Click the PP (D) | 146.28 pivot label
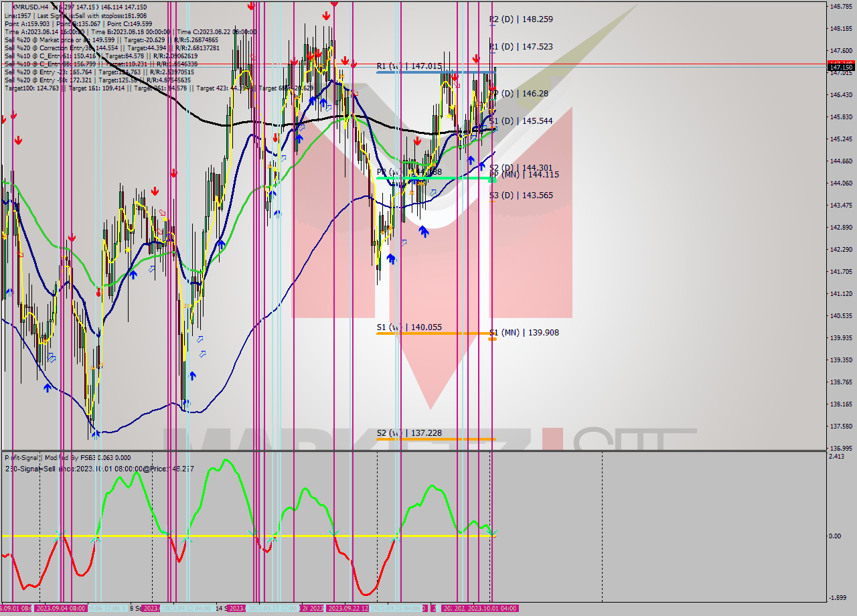Image resolution: width=857 pixels, height=616 pixels. tap(520, 94)
